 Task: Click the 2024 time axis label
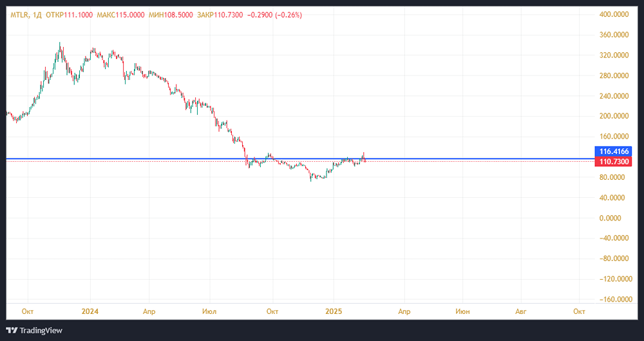[x=90, y=311]
